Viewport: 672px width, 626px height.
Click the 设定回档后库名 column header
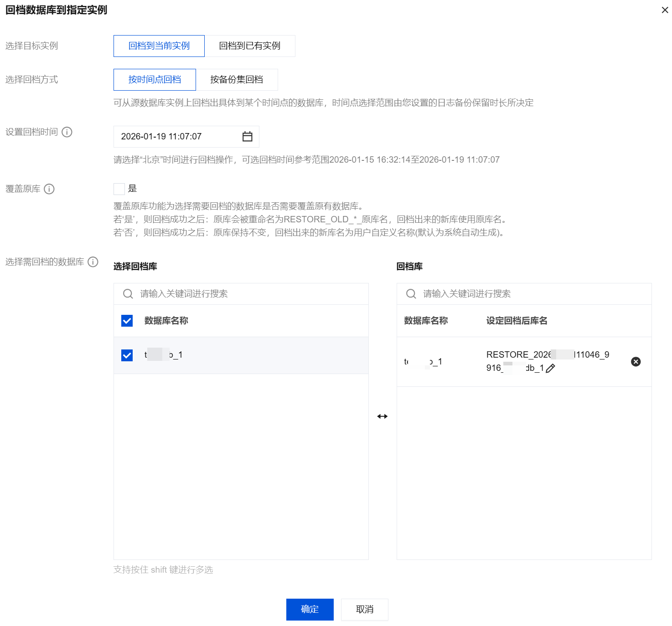coord(517,321)
